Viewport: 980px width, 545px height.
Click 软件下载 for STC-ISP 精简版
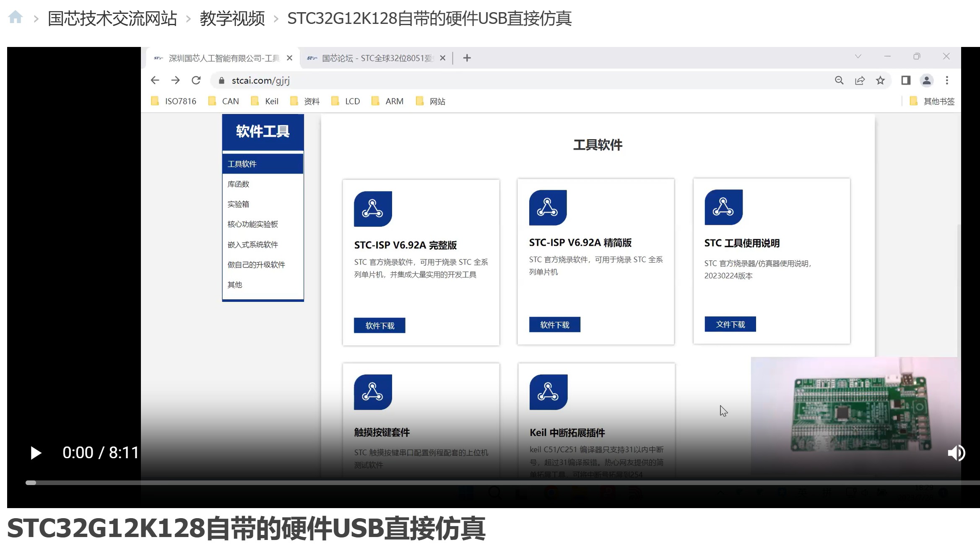click(555, 324)
